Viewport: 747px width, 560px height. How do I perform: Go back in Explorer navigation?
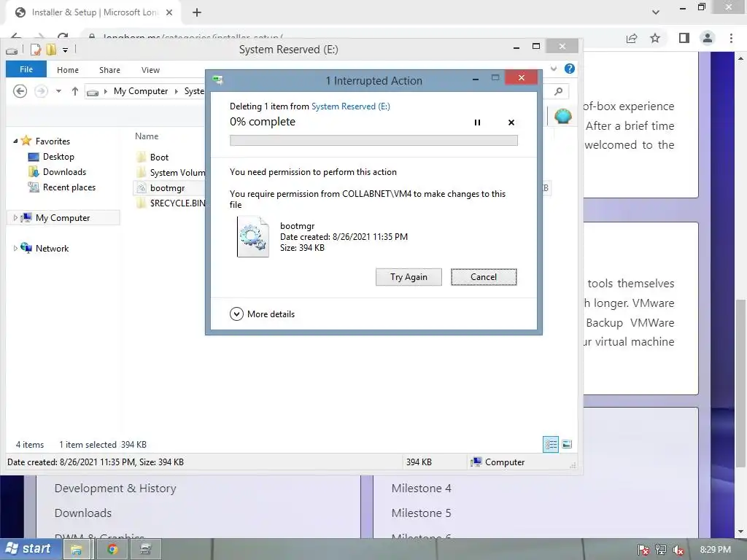tap(20, 91)
